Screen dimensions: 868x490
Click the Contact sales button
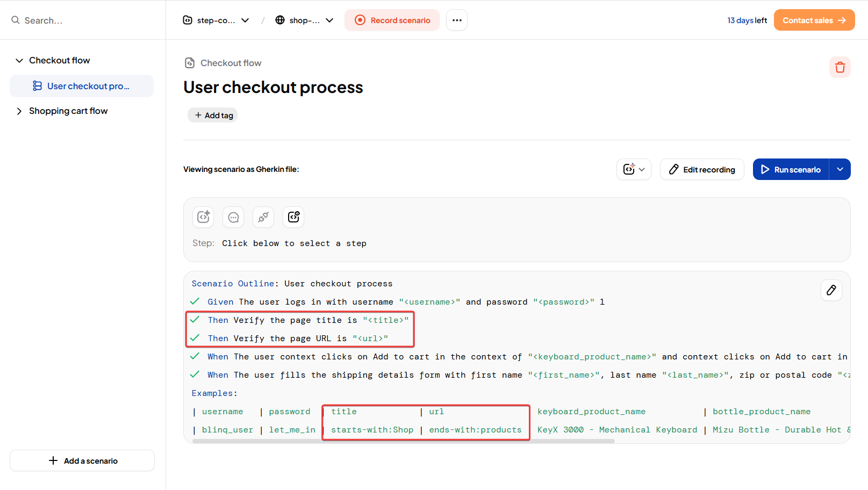(x=814, y=20)
